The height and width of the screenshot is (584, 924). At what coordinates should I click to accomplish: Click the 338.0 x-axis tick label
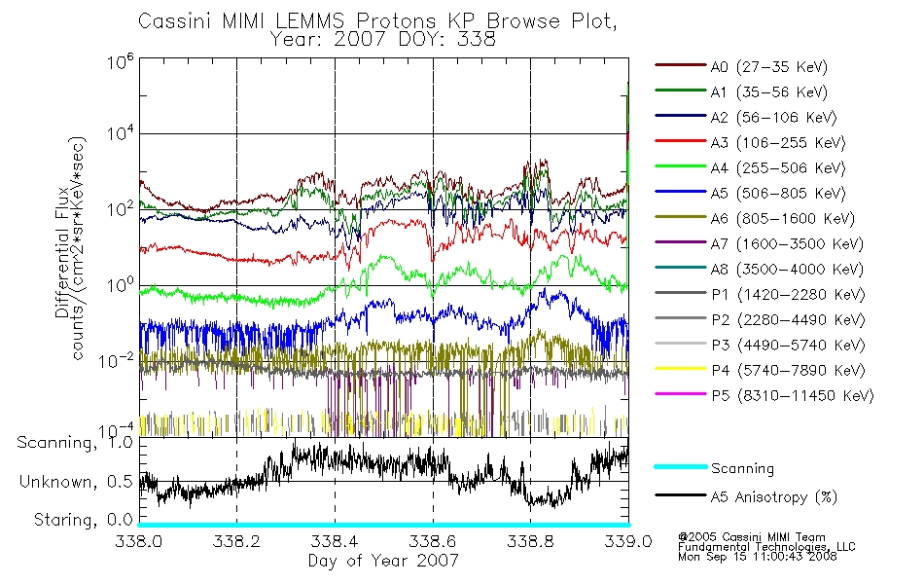[x=138, y=541]
